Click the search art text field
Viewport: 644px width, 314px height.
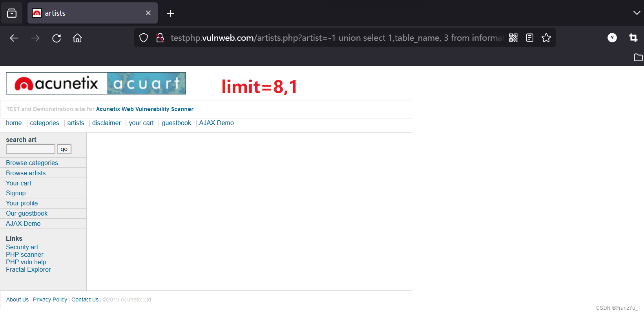point(31,149)
